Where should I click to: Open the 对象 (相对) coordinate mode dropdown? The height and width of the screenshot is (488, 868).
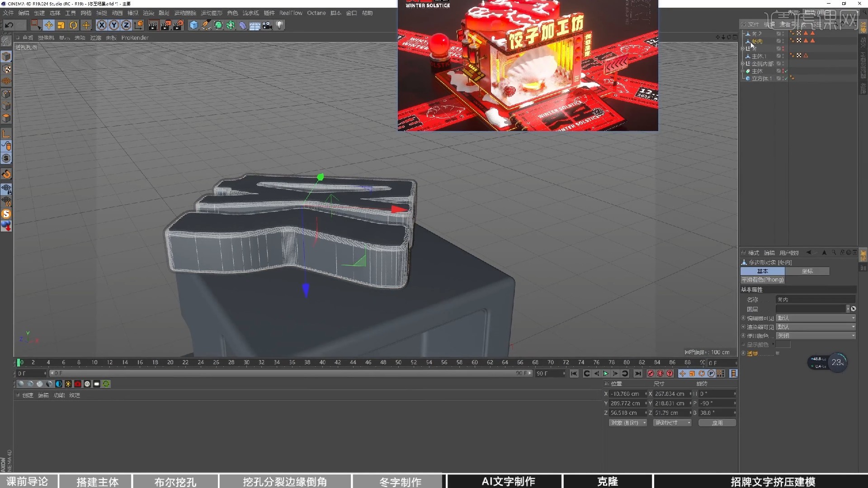click(x=628, y=423)
